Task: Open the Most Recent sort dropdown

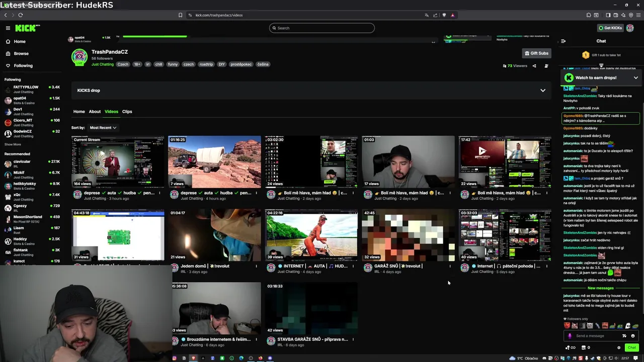Action: click(x=103, y=128)
